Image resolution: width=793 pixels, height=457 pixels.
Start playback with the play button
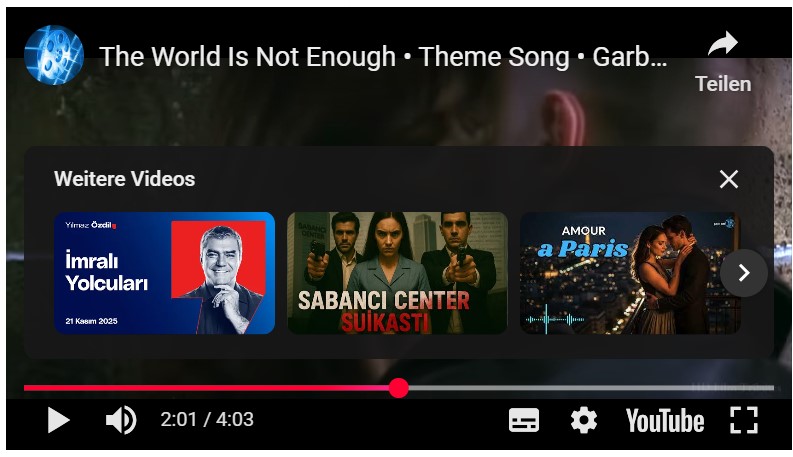click(x=58, y=420)
